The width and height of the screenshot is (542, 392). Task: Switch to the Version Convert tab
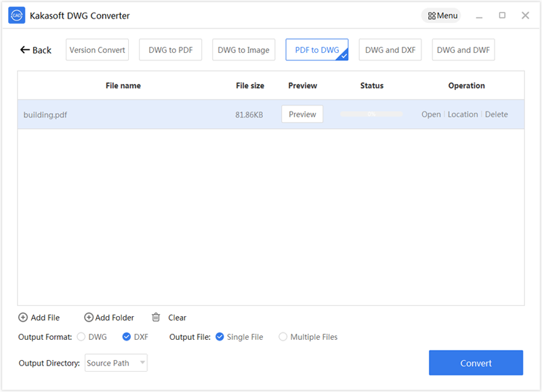[97, 49]
